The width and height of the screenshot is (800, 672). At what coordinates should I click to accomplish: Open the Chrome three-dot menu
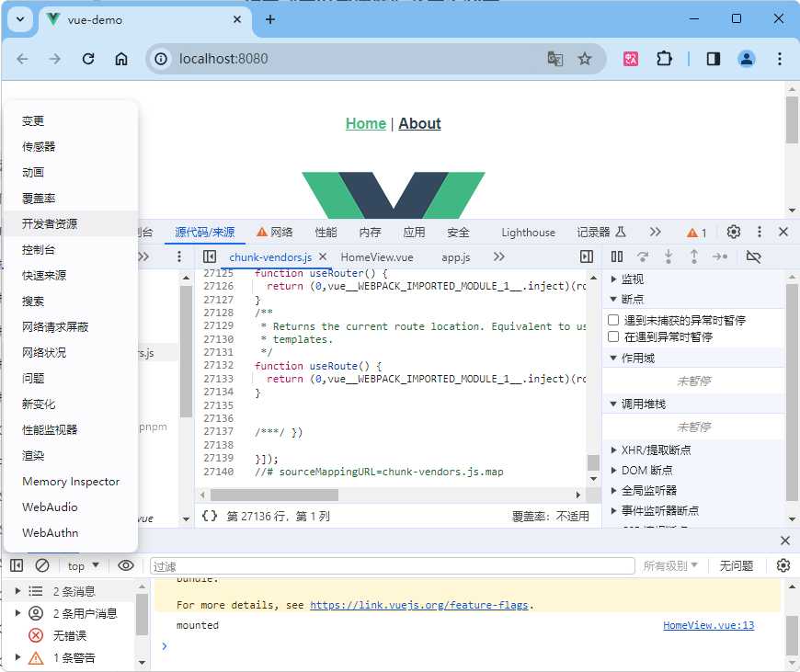click(x=779, y=59)
